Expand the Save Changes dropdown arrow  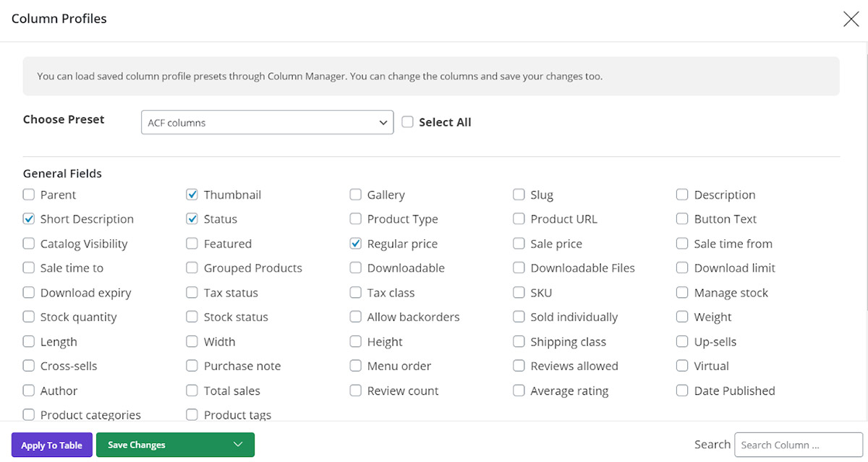point(237,445)
